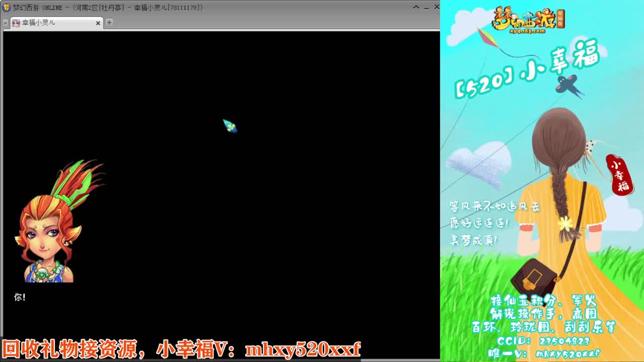Minimize the 梦幻西游 ONLINE window
The width and height of the screenshot is (644, 362).
[x=426, y=8]
